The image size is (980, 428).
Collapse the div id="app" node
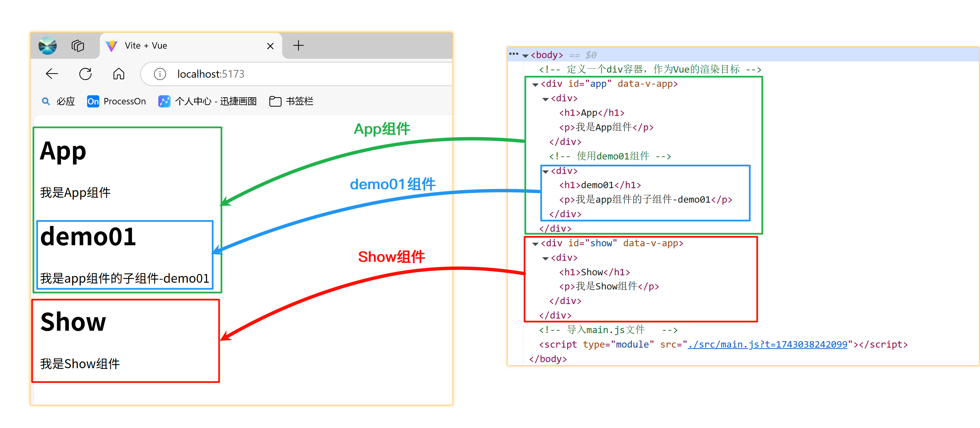point(535,84)
